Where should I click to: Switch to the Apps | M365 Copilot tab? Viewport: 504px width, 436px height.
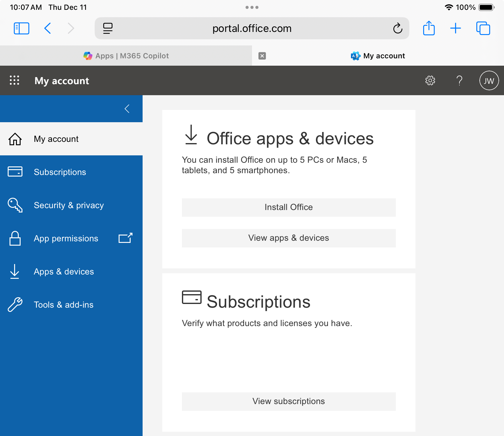point(132,56)
